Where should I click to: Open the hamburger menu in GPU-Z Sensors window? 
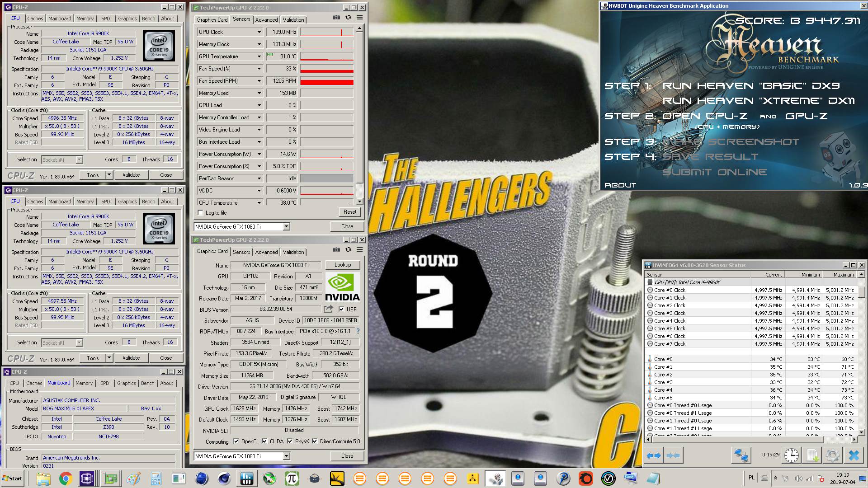(360, 18)
